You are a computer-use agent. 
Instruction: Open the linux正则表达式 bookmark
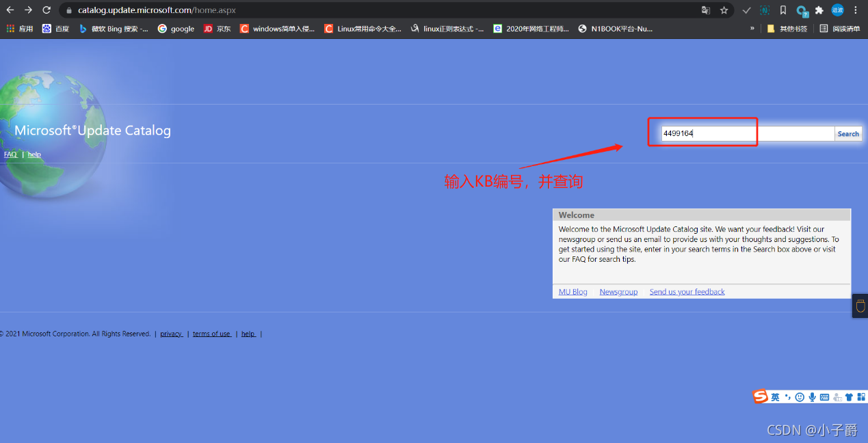tap(447, 29)
